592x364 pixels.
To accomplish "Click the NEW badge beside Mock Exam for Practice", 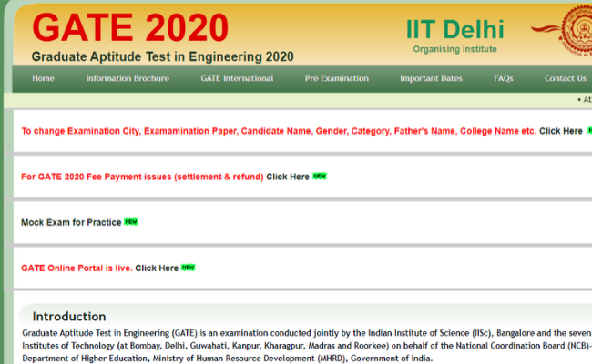I will pos(131,222).
